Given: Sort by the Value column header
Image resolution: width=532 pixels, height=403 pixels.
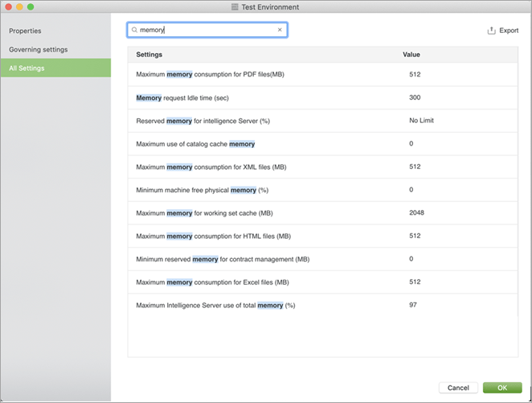Looking at the screenshot, I should pos(411,55).
